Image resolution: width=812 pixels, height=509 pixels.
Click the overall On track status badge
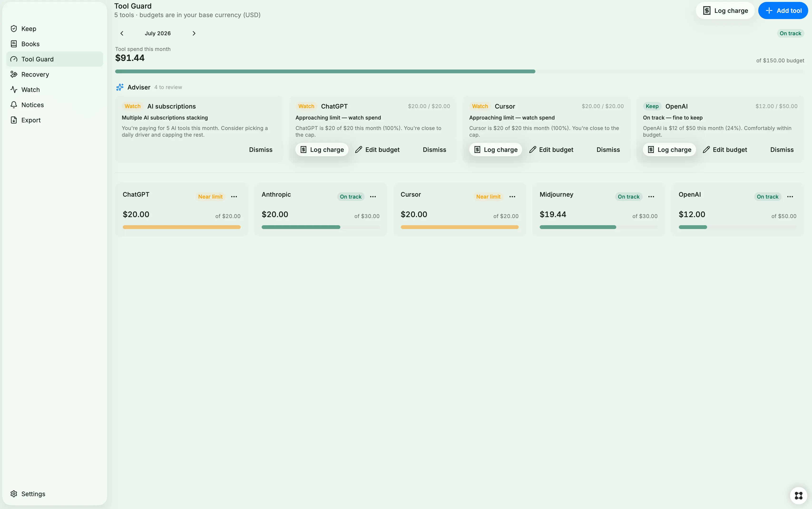tap(790, 33)
